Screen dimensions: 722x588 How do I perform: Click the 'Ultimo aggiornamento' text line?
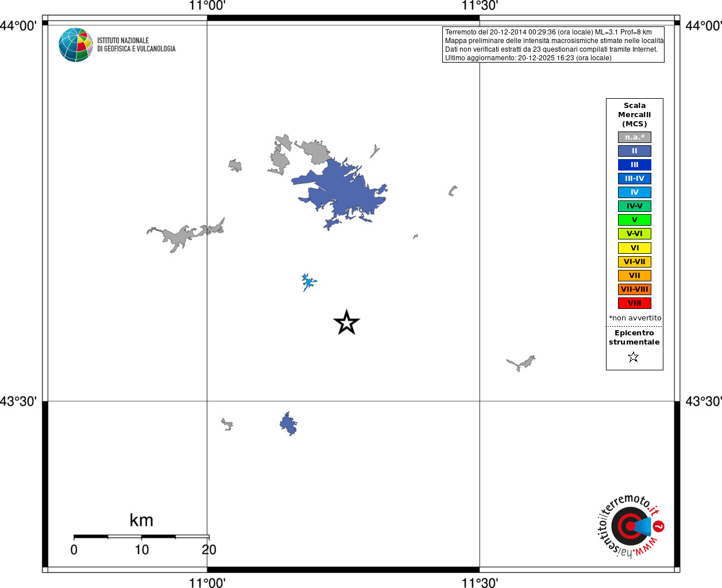(x=528, y=58)
